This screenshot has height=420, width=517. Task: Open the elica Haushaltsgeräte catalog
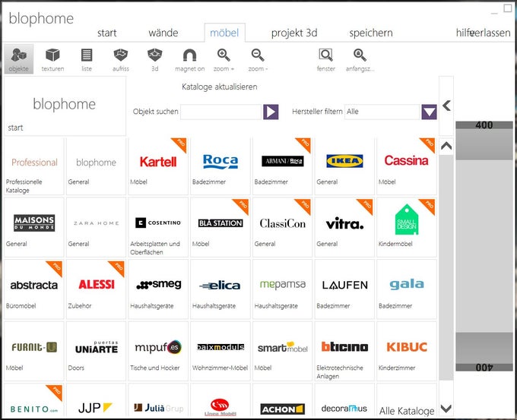tap(220, 289)
